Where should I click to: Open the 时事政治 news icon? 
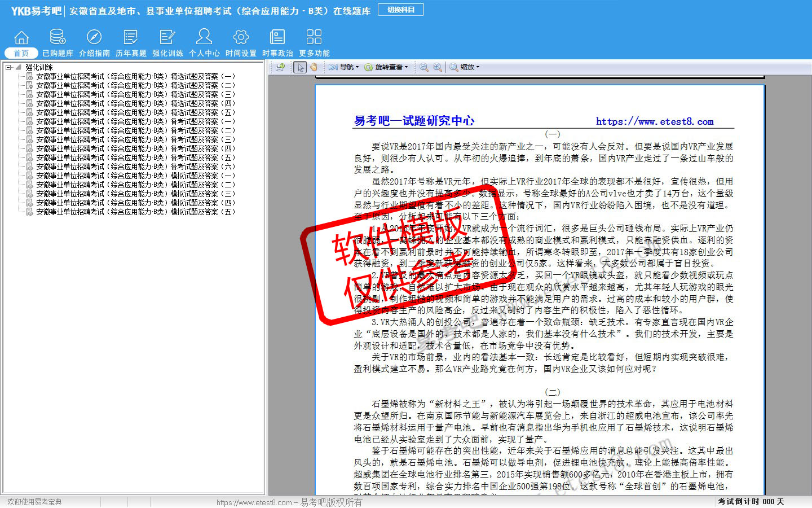[277, 37]
